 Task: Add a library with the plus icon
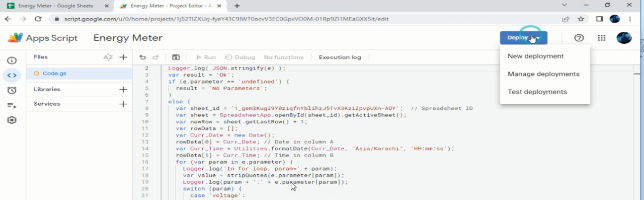point(123,90)
